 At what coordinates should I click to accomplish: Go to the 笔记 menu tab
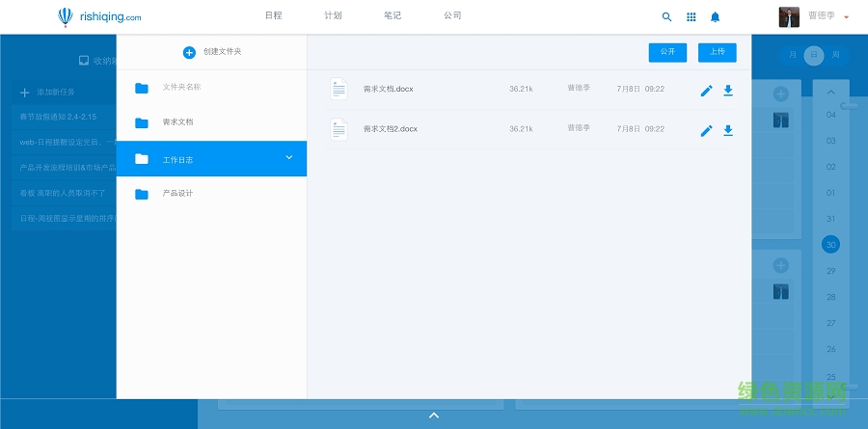[392, 16]
